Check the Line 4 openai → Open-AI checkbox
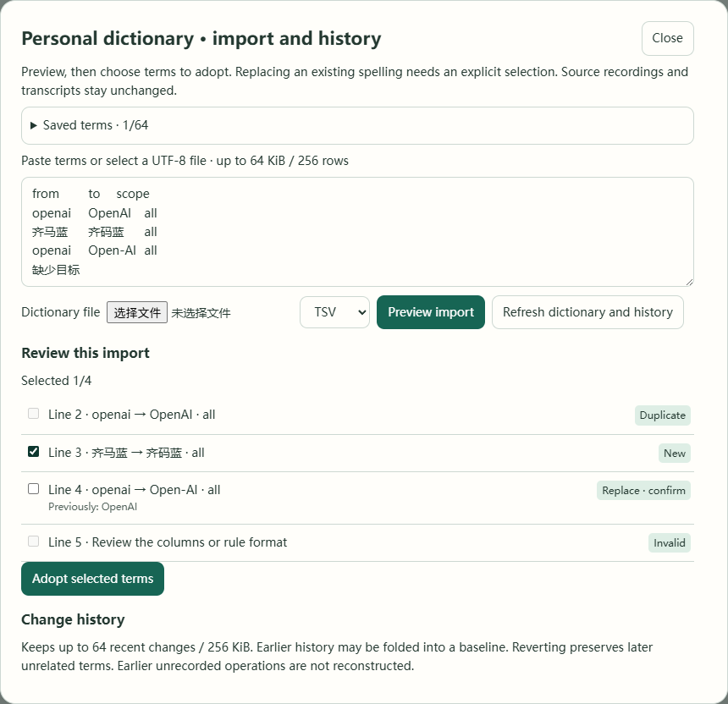The height and width of the screenshot is (704, 728). (33, 489)
